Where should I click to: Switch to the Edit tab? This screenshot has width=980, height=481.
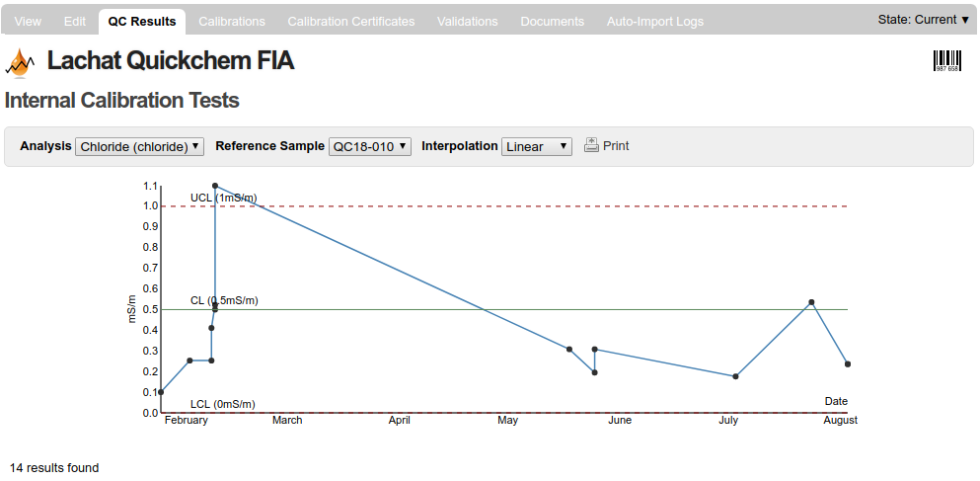[x=74, y=21]
